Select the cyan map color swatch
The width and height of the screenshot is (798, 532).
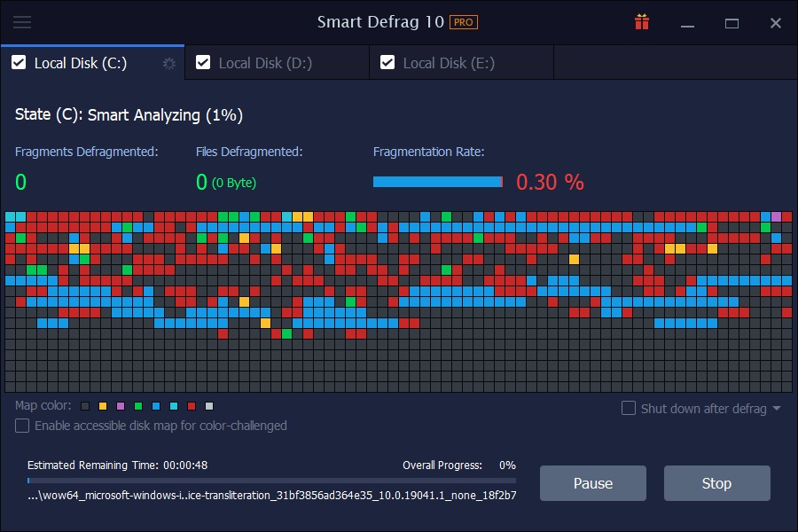coord(174,406)
